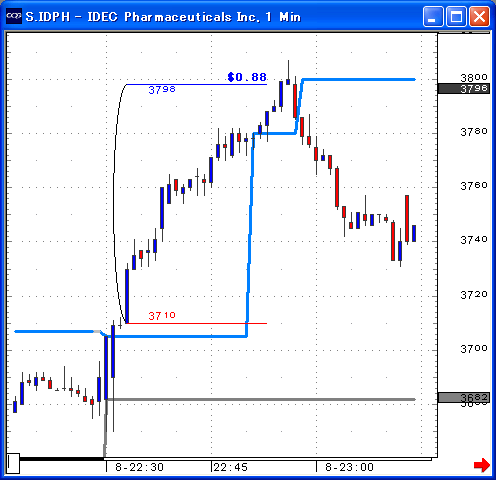Click the 3740 price axis label
The height and width of the screenshot is (480, 496).
474,239
